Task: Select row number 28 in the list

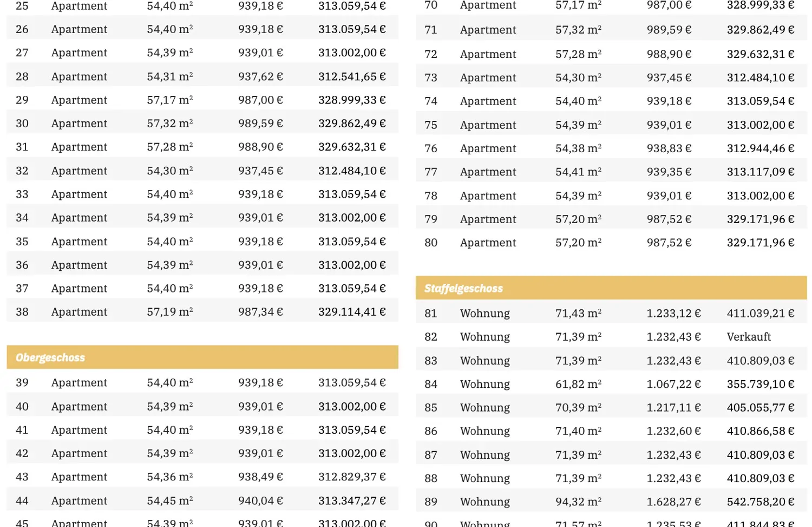Action: (22, 76)
